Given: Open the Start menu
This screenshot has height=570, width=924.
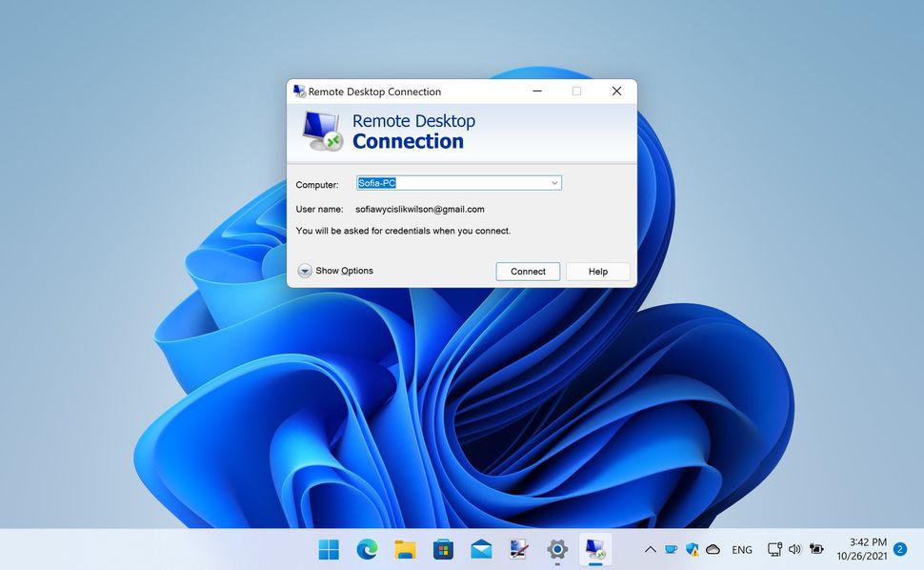Looking at the screenshot, I should pos(328,549).
